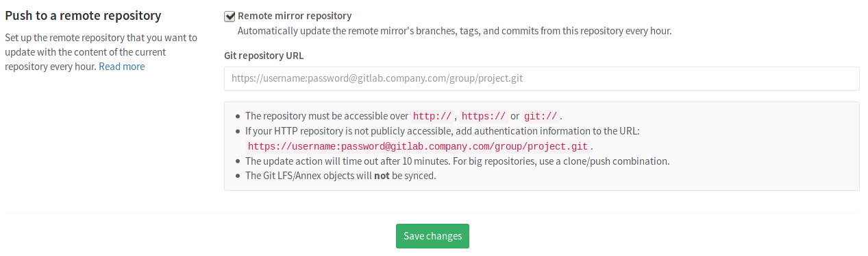
Task: Focus the Git repository URL input field
Action: [x=541, y=78]
